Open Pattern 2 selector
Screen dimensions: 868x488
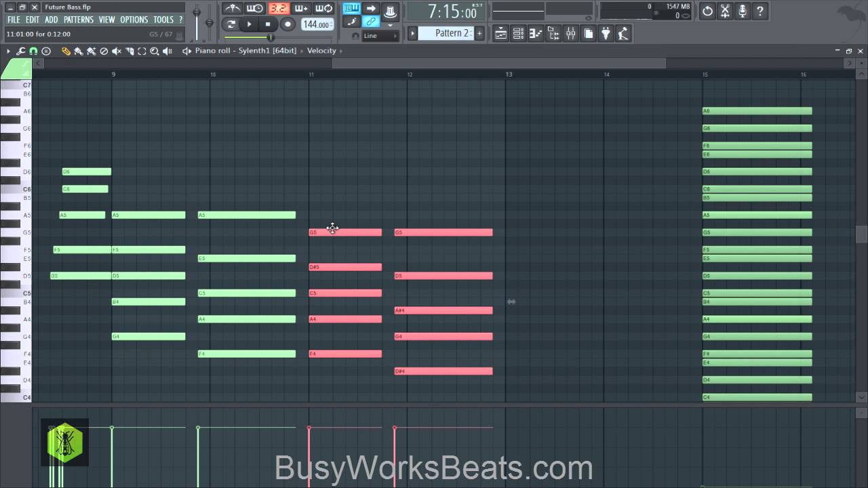446,33
